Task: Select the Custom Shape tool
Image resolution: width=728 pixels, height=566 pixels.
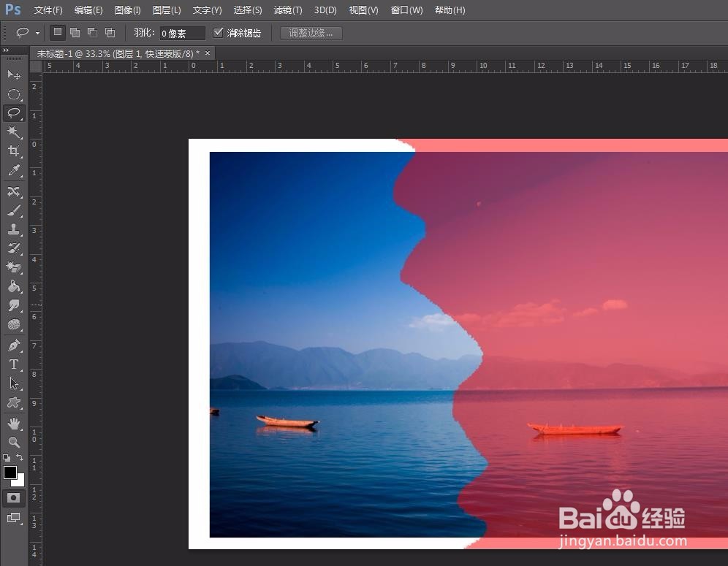Action: coord(14,402)
